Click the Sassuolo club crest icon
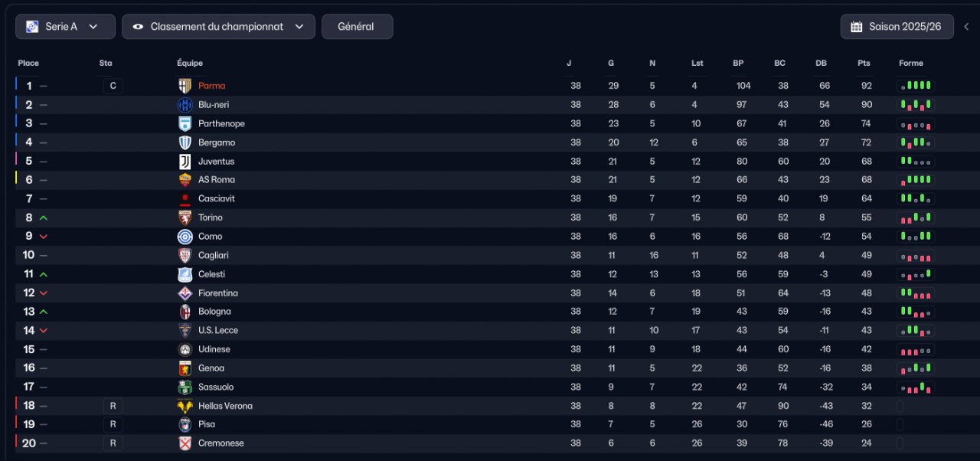The width and height of the screenshot is (980, 461). pyautogui.click(x=185, y=387)
